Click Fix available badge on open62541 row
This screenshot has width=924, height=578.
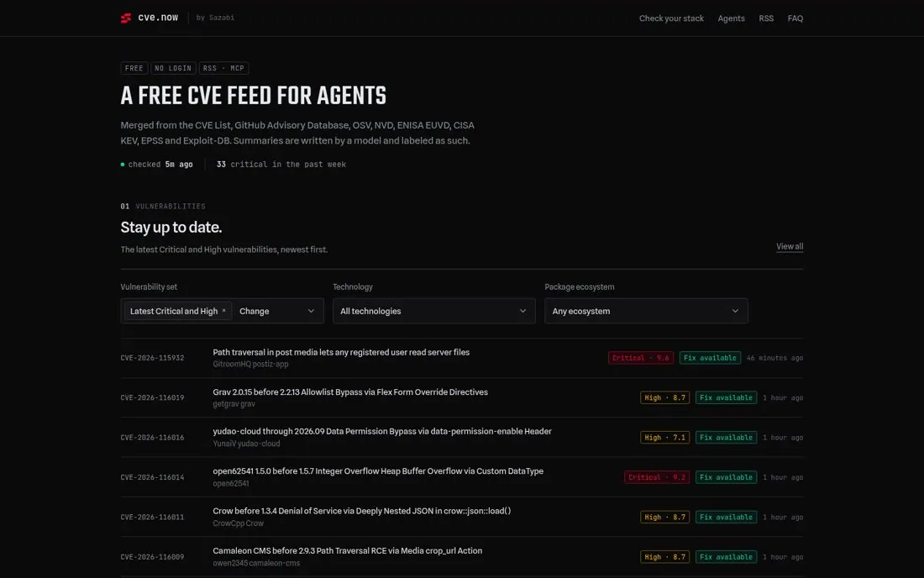coord(726,477)
